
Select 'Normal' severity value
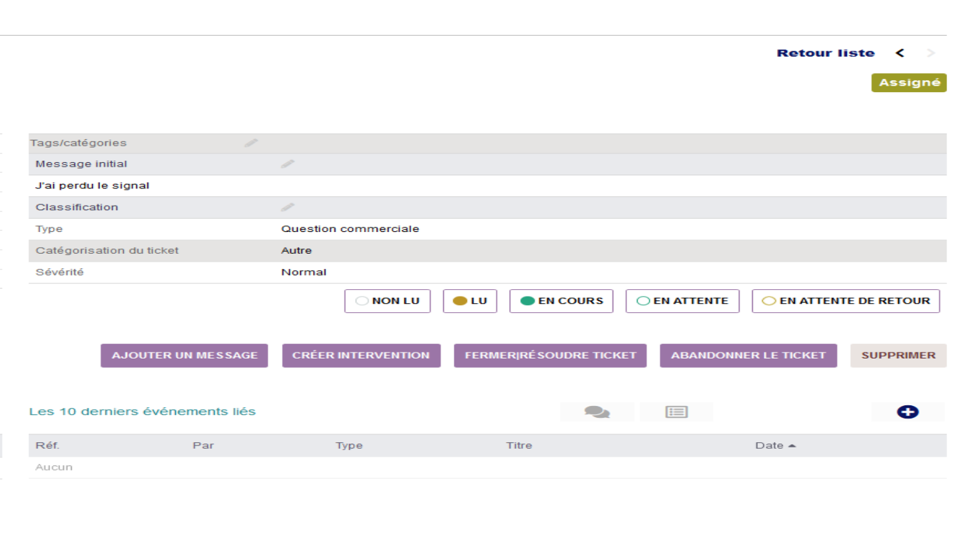pos(304,272)
